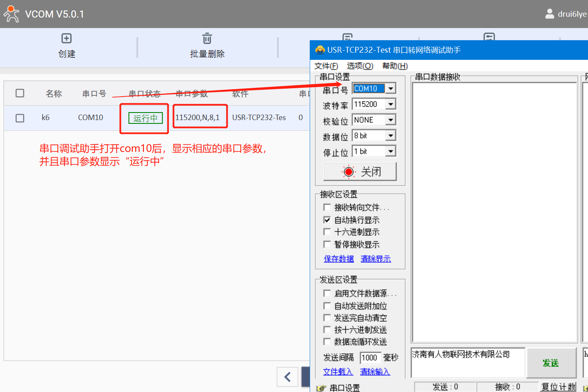Click the USR-TCP232-Test window title icon
Screen dimensions: 588x392
(x=320, y=50)
